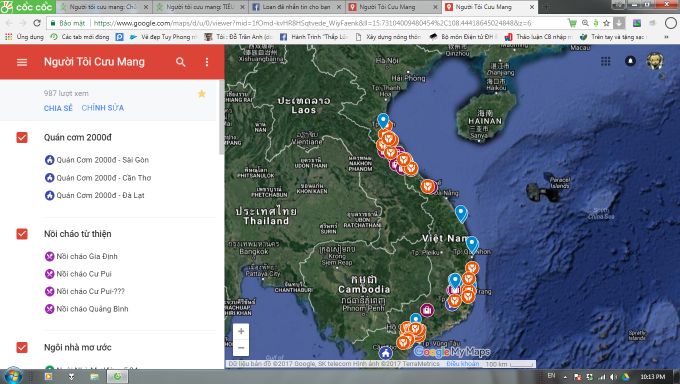This screenshot has width=680, height=384.
Task: Open the media player taskbar icon
Action: tap(48, 376)
